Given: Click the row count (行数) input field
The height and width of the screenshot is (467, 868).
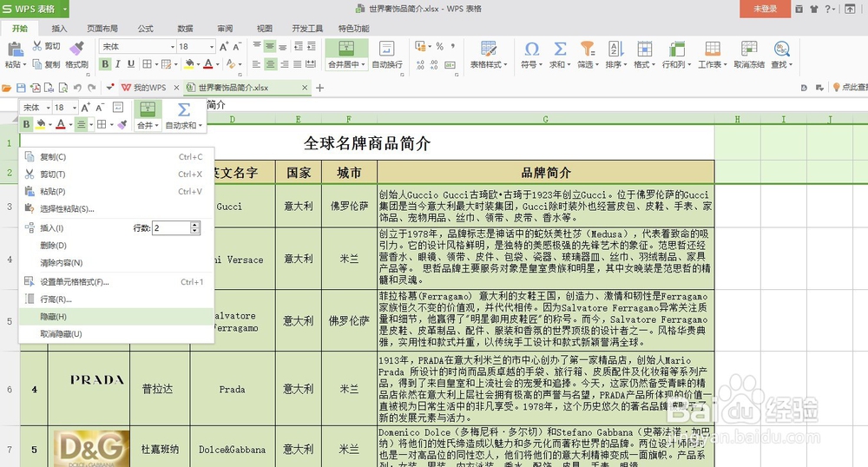Looking at the screenshot, I should click(172, 228).
